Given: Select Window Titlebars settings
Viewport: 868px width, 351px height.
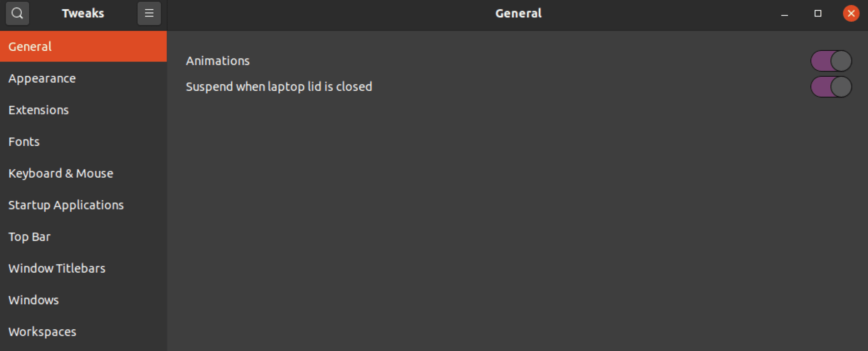Looking at the screenshot, I should click(57, 268).
